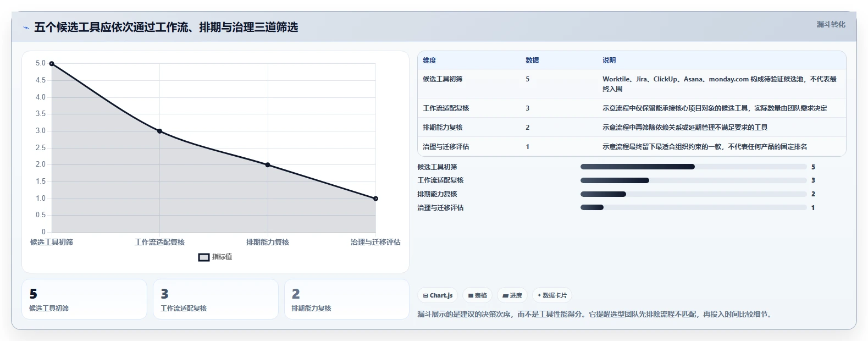Select the chart data point at 排期能力复核
Image resolution: width=868 pixels, height=341 pixels.
[268, 164]
